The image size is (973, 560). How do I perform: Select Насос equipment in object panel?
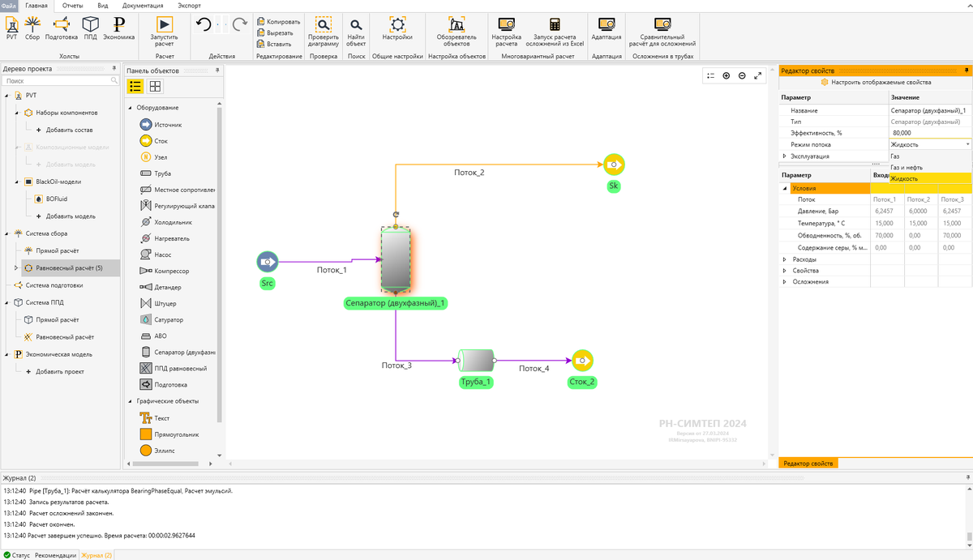156,254
